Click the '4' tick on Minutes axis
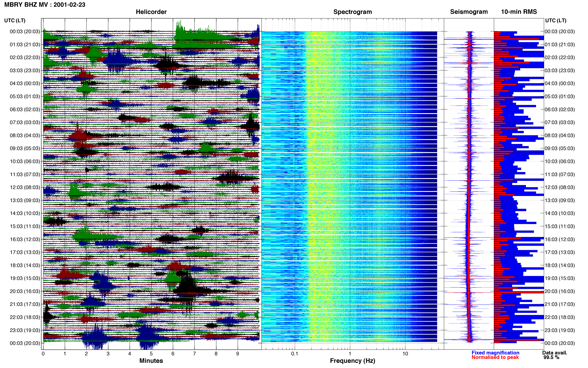588x368 pixels. click(x=130, y=354)
